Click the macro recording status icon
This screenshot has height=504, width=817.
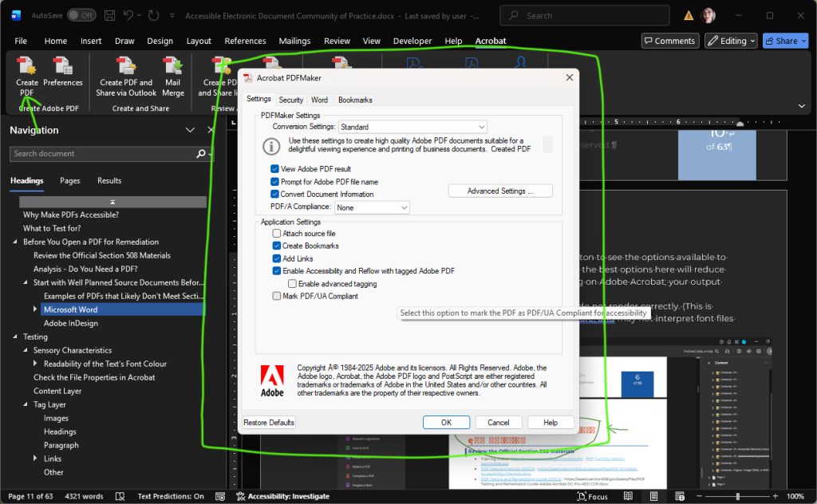tap(220, 496)
